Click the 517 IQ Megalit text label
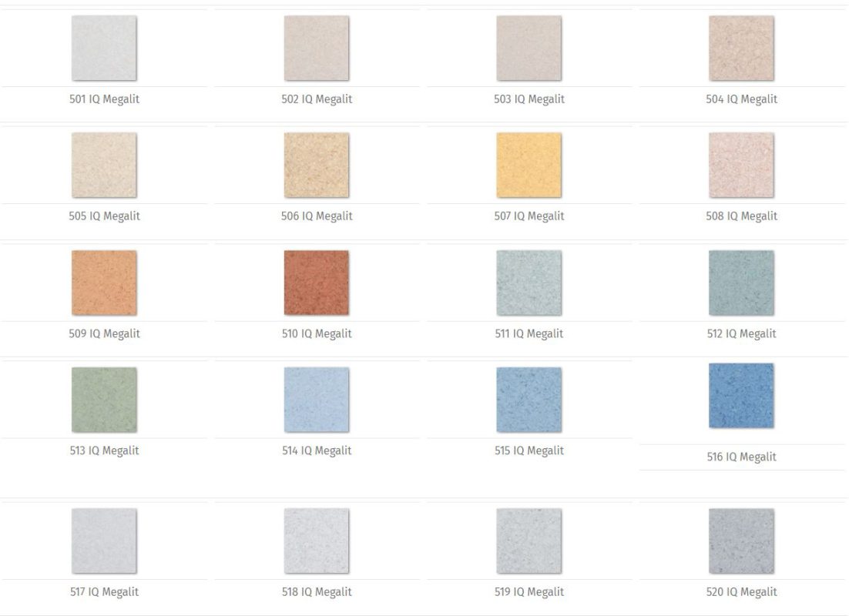This screenshot has height=616, width=849. [104, 592]
